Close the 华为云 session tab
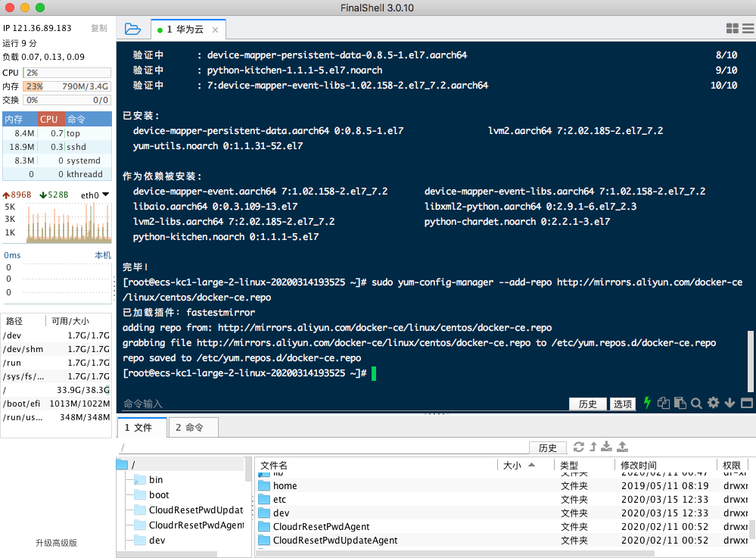The width and height of the screenshot is (756, 558). click(215, 30)
